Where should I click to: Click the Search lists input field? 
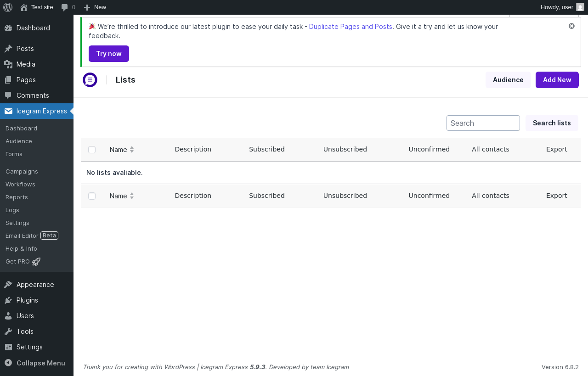pyautogui.click(x=483, y=123)
